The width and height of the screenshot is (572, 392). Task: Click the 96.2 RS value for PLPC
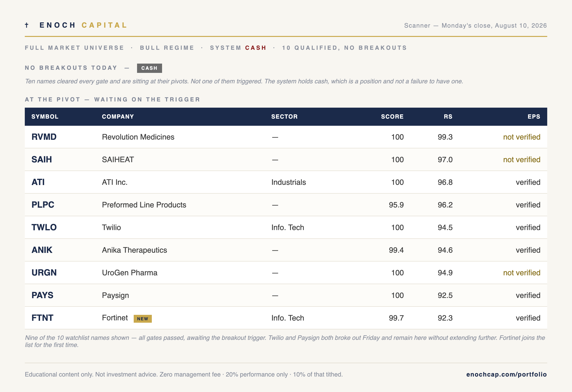[445, 205]
